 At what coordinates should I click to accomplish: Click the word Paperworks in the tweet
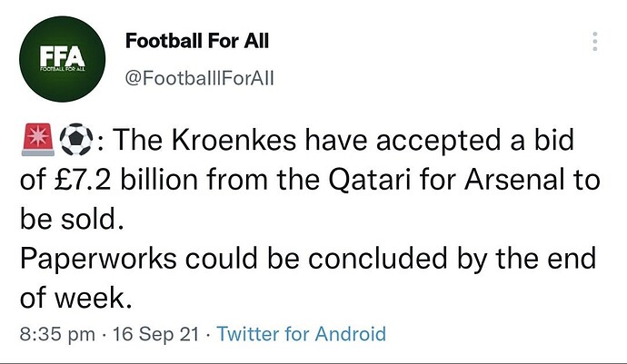click(x=98, y=259)
